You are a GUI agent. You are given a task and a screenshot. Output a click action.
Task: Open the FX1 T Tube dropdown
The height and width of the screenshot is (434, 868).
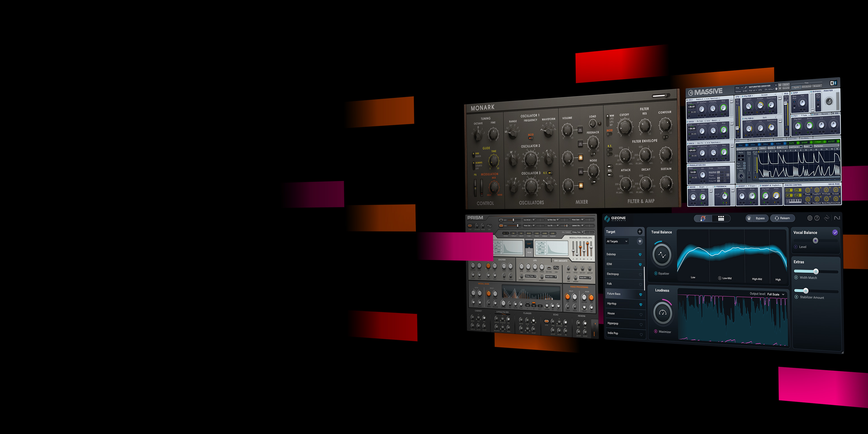[x=805, y=115]
